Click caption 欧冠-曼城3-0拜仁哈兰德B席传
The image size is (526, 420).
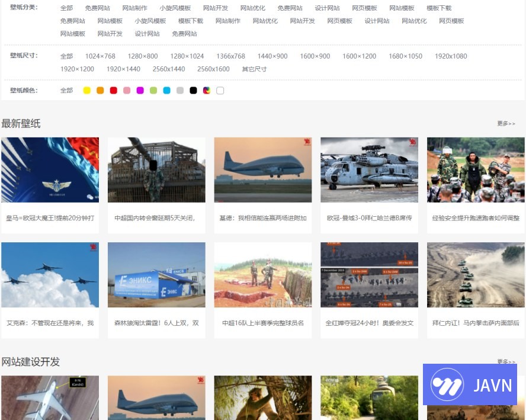[x=370, y=218]
